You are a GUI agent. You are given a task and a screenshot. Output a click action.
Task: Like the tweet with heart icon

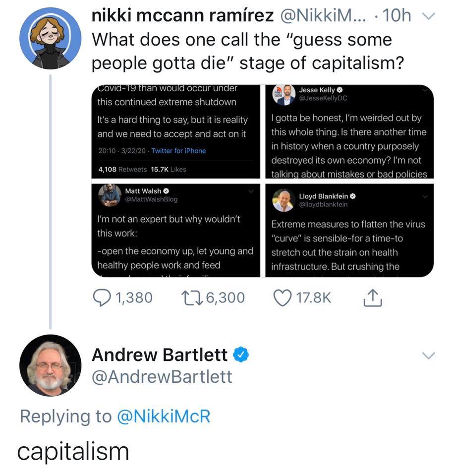coord(282,297)
